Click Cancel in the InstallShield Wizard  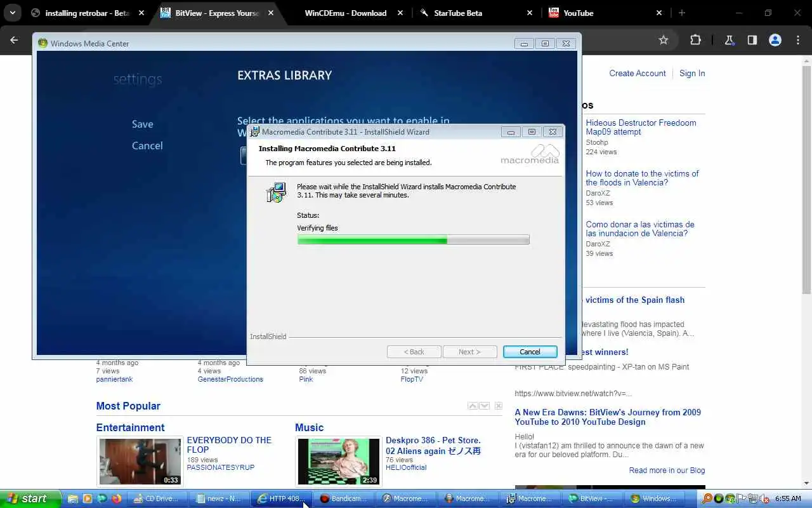pos(530,352)
